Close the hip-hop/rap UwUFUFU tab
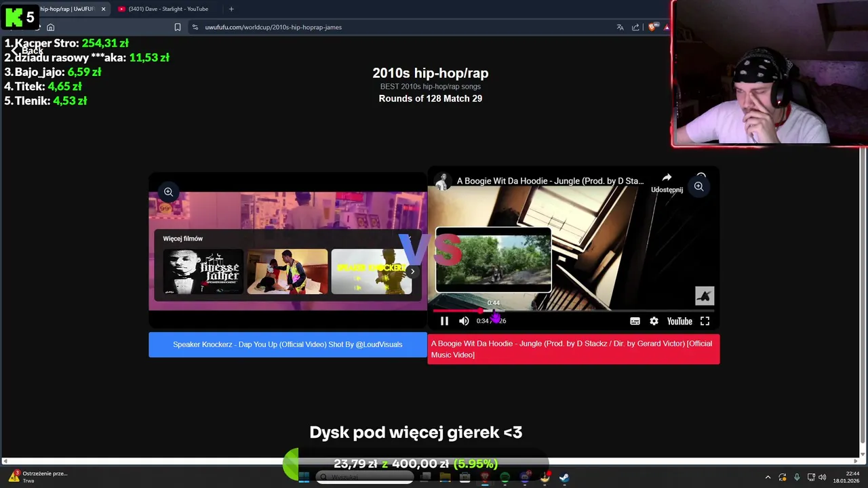 point(104,9)
